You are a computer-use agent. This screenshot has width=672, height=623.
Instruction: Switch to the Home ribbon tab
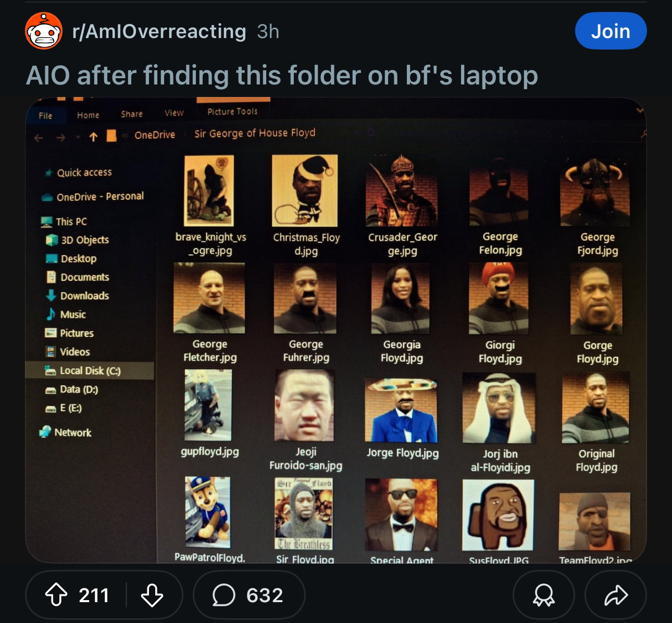point(88,115)
